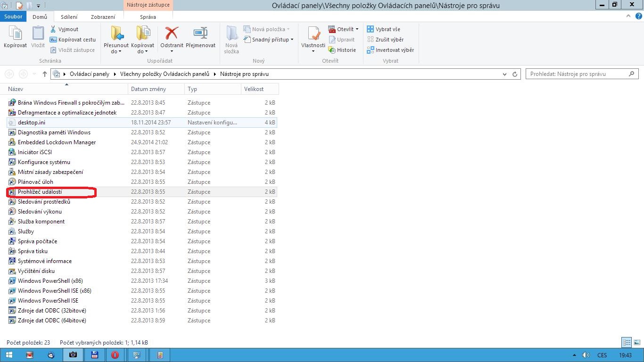Open the Soubor menu
Screen dimensions: 644x362
[13, 17]
